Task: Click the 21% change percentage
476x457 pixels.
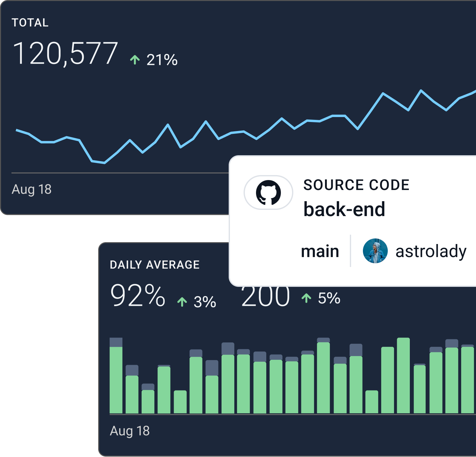Action: (162, 60)
